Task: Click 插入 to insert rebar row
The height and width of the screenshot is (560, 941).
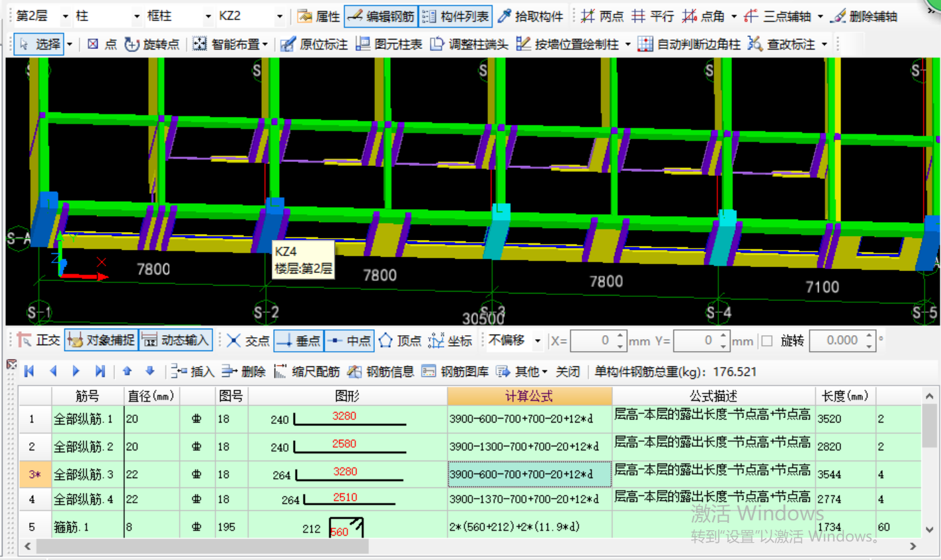Action: pyautogui.click(x=192, y=372)
